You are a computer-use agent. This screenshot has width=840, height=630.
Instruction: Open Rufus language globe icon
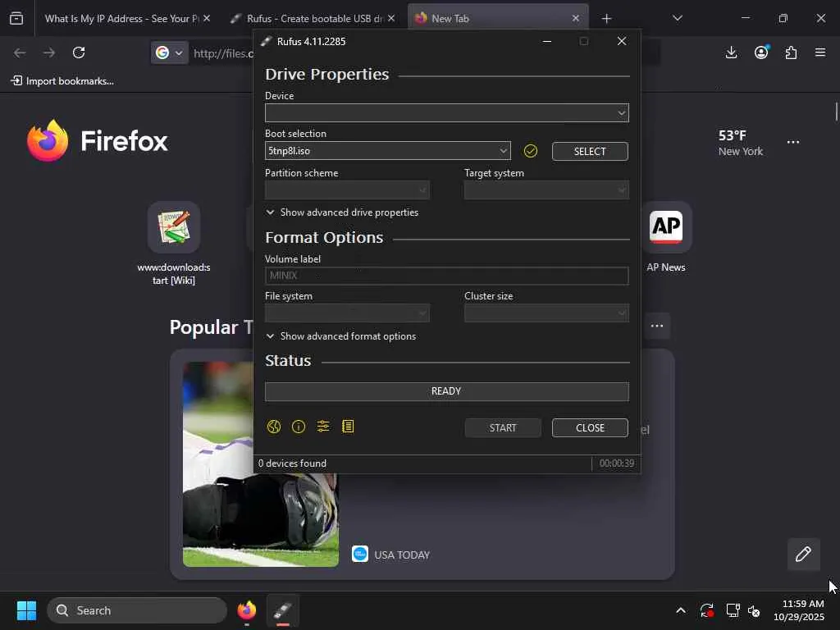pyautogui.click(x=274, y=427)
